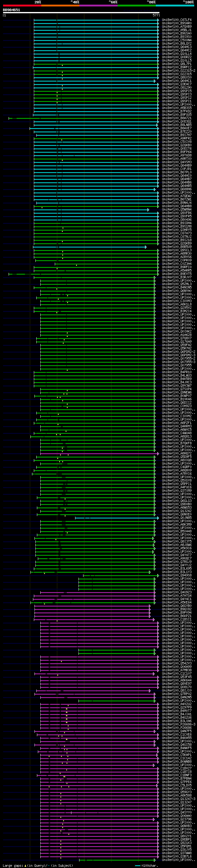Image resolution: width=197 pixels, height=868 pixels.
Task: Open the UniRef100_Q64HC3 hit
Action: 176,47
